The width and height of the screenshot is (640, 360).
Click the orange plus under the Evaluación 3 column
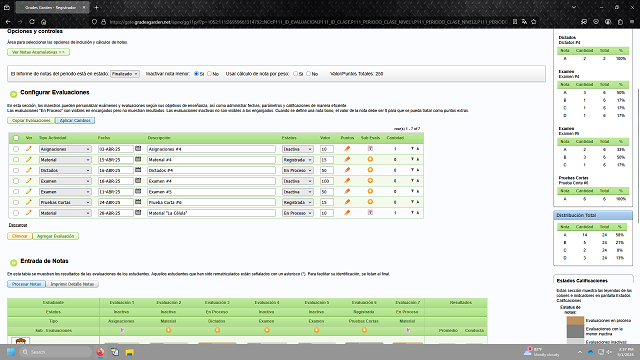(x=217, y=330)
